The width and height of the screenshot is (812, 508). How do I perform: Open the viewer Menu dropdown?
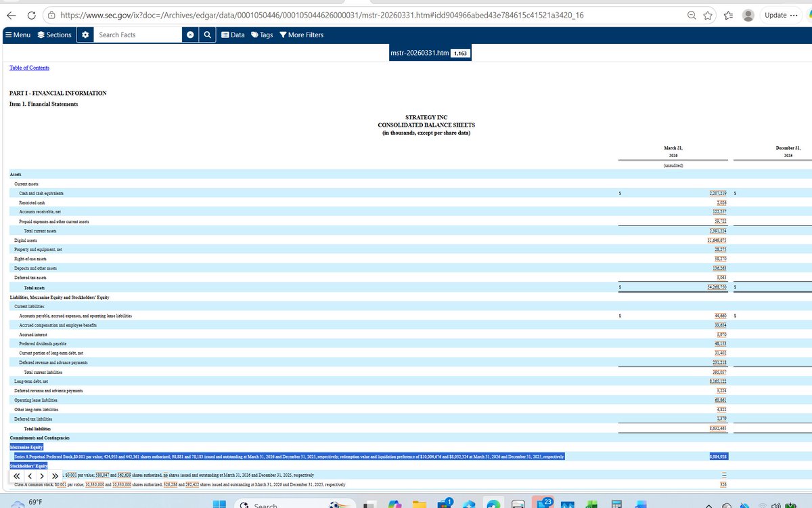coord(18,35)
